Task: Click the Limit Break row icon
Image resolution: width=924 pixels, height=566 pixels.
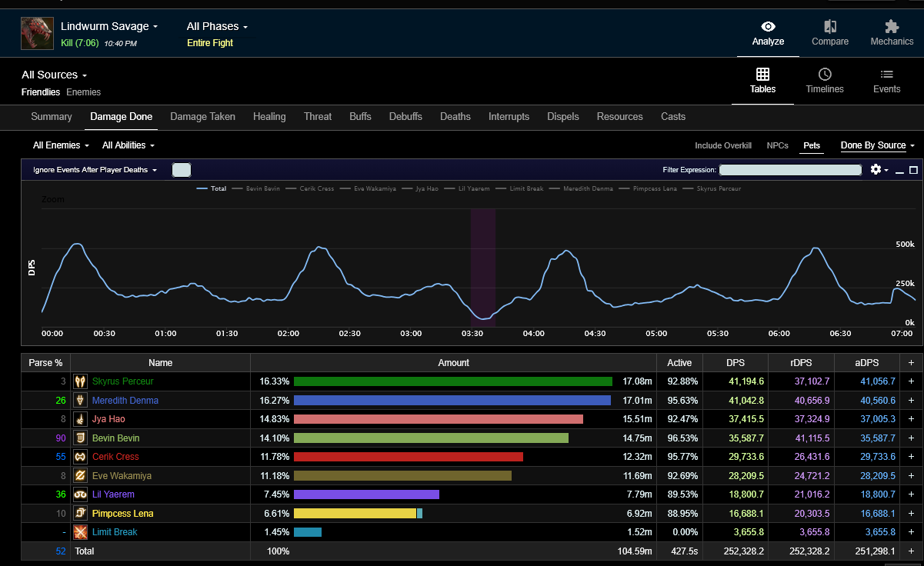Action: click(x=81, y=532)
